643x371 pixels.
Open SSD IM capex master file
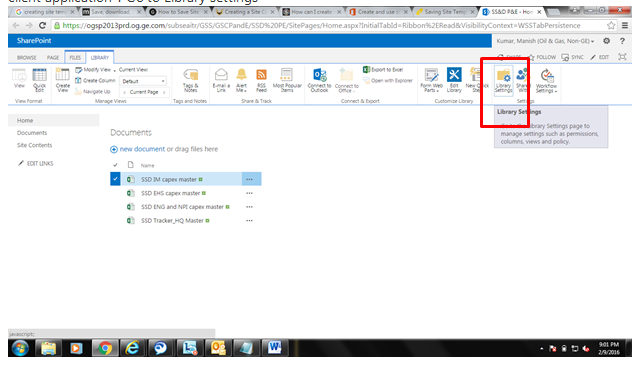169,179
